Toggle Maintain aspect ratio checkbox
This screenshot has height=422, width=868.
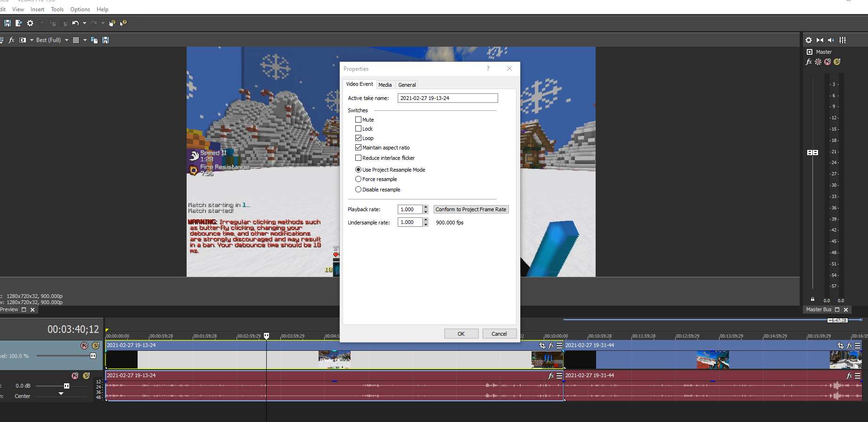coord(359,148)
